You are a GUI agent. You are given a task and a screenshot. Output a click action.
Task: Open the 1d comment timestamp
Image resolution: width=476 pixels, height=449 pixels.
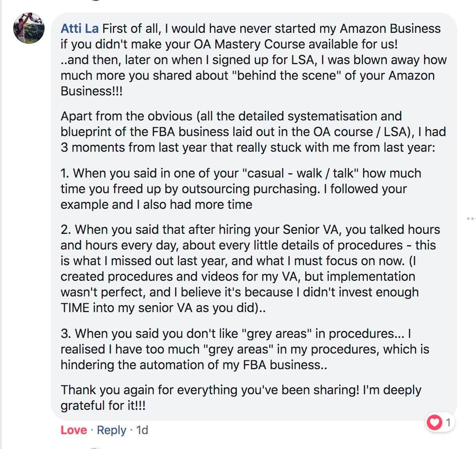click(142, 430)
